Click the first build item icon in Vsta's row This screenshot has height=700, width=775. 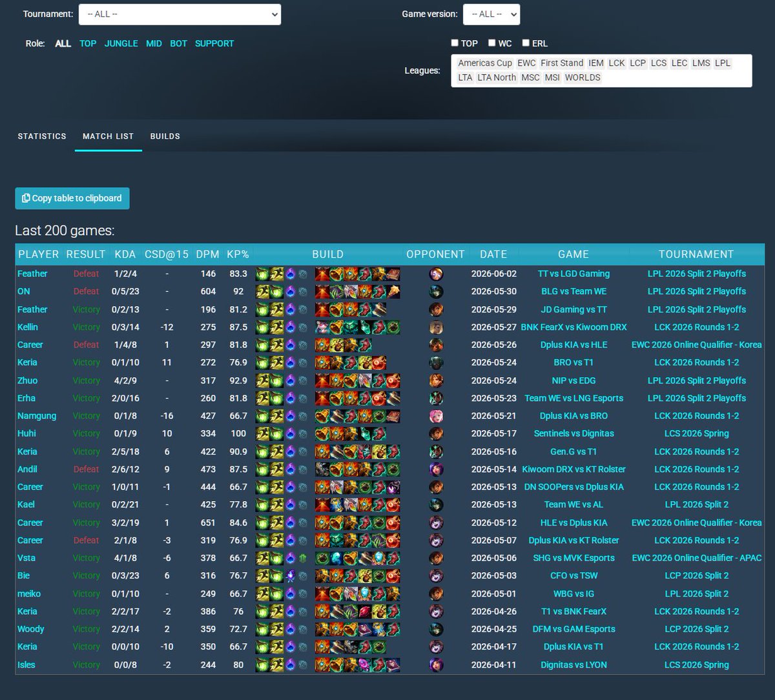click(322, 558)
